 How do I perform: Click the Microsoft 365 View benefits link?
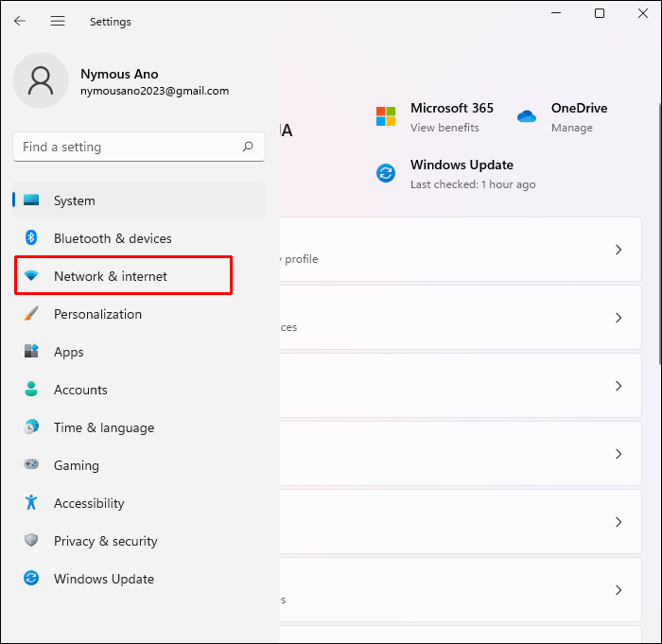pos(444,128)
